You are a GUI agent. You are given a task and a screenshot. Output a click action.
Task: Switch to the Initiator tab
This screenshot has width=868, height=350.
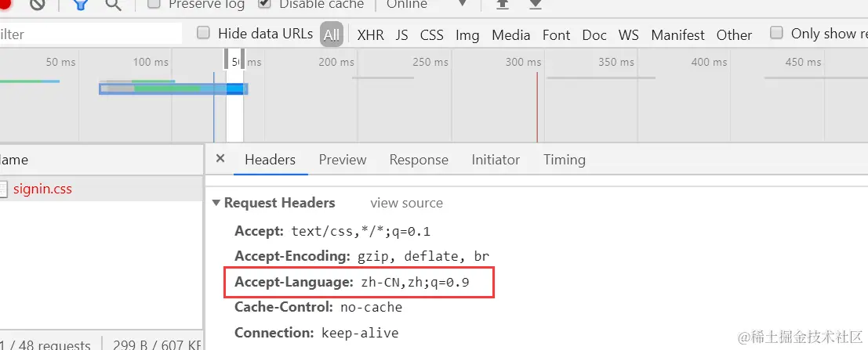click(x=496, y=160)
